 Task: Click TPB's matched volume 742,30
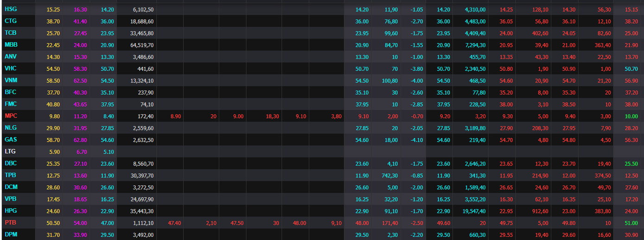[x=388, y=176]
